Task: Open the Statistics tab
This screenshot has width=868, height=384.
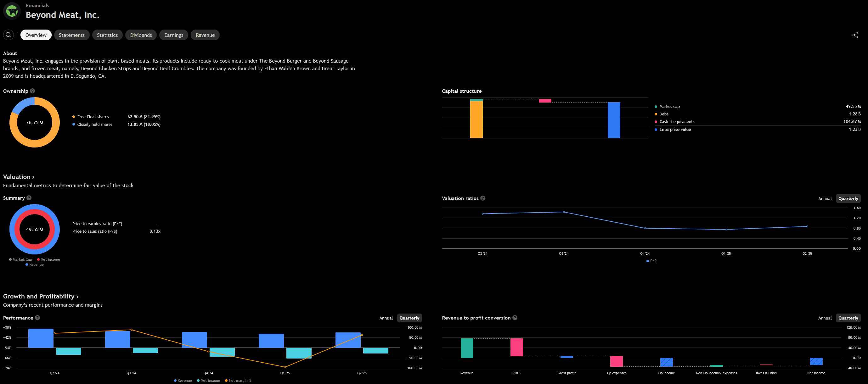Action: click(x=107, y=35)
